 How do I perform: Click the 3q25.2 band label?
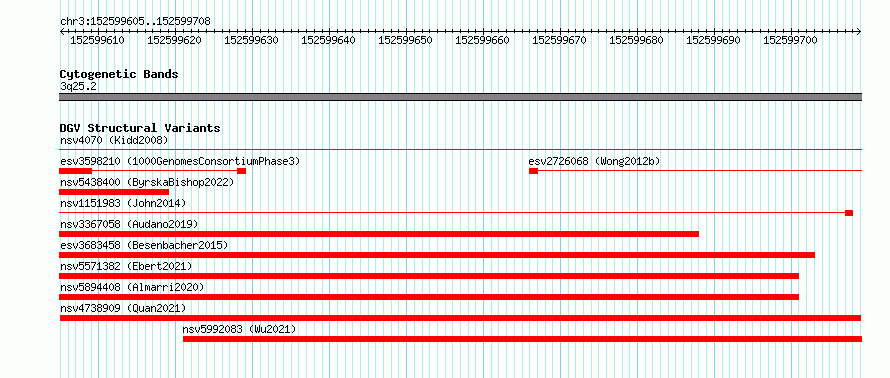coord(78,86)
